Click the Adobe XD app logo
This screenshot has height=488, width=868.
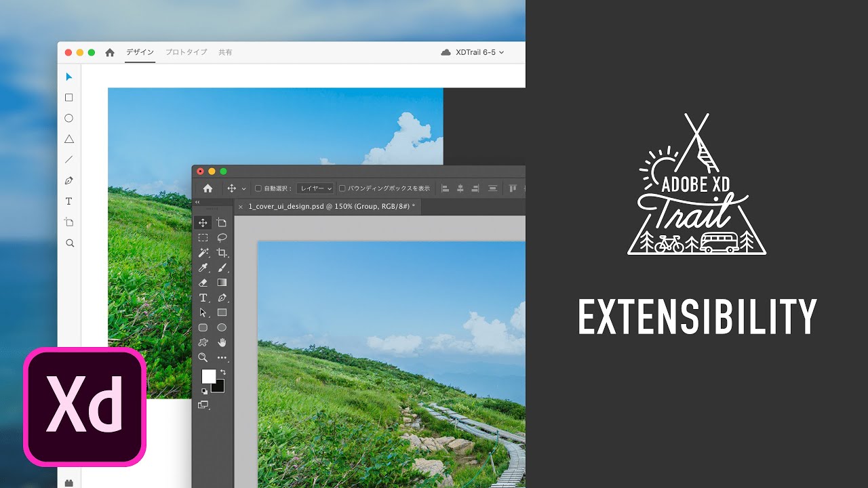click(85, 406)
